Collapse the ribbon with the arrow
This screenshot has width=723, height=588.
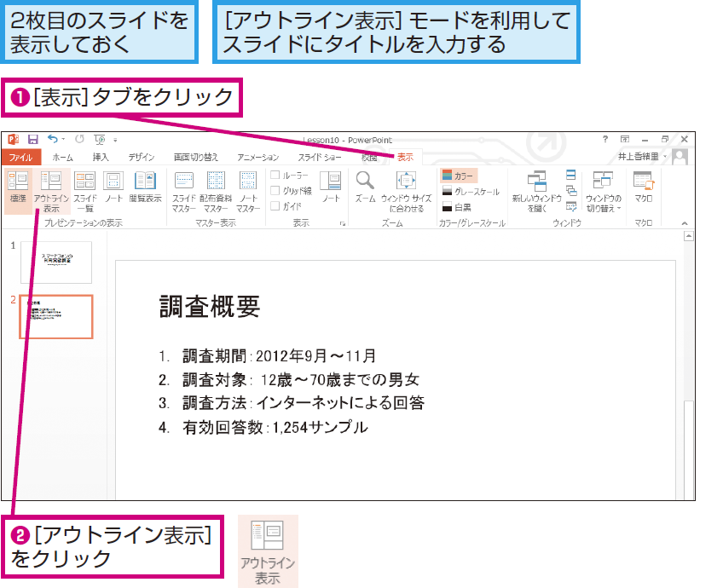click(x=685, y=223)
